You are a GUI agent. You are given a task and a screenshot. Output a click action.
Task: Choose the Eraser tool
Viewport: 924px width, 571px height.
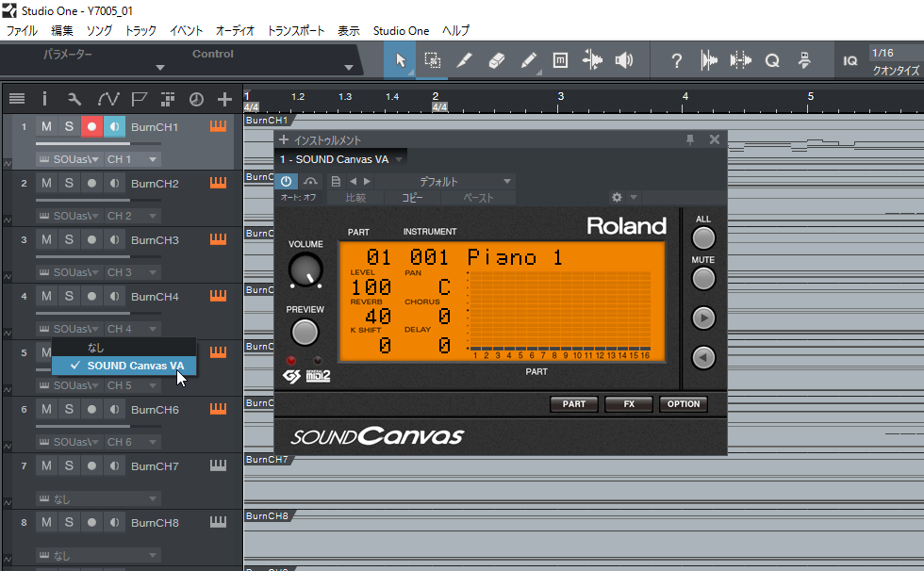tap(496, 60)
